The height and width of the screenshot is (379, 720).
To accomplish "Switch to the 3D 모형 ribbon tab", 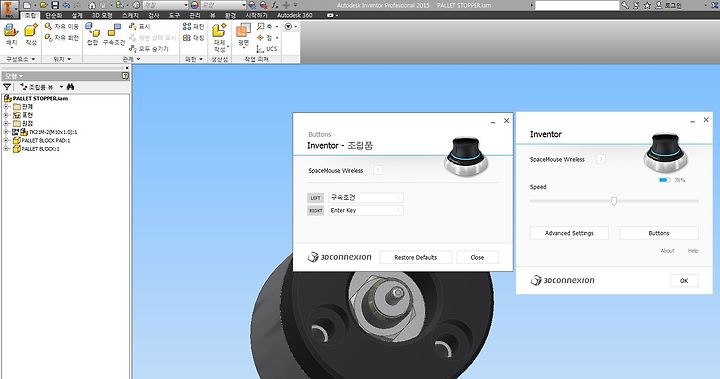I will pos(102,15).
